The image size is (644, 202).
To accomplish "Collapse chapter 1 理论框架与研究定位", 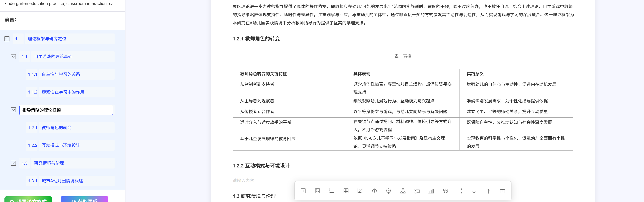I will coord(7,39).
